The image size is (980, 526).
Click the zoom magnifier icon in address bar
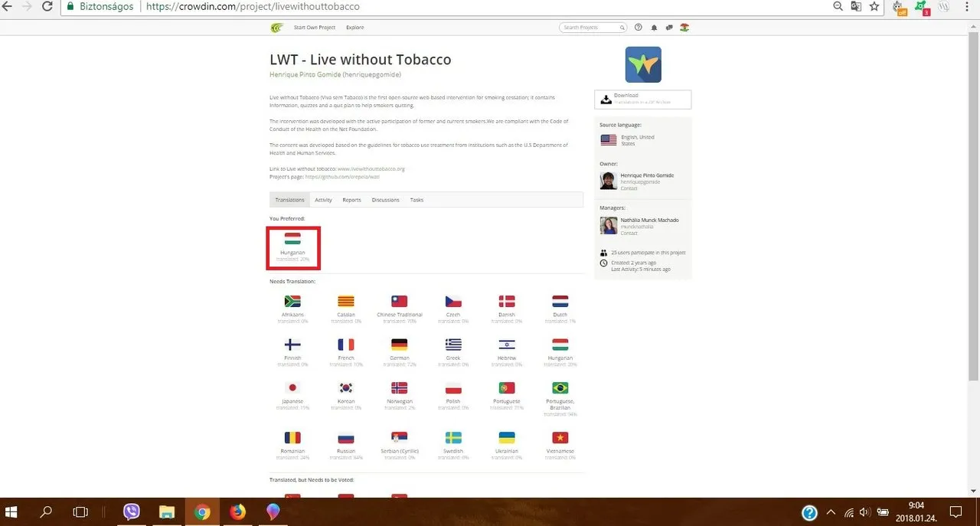[x=838, y=7]
